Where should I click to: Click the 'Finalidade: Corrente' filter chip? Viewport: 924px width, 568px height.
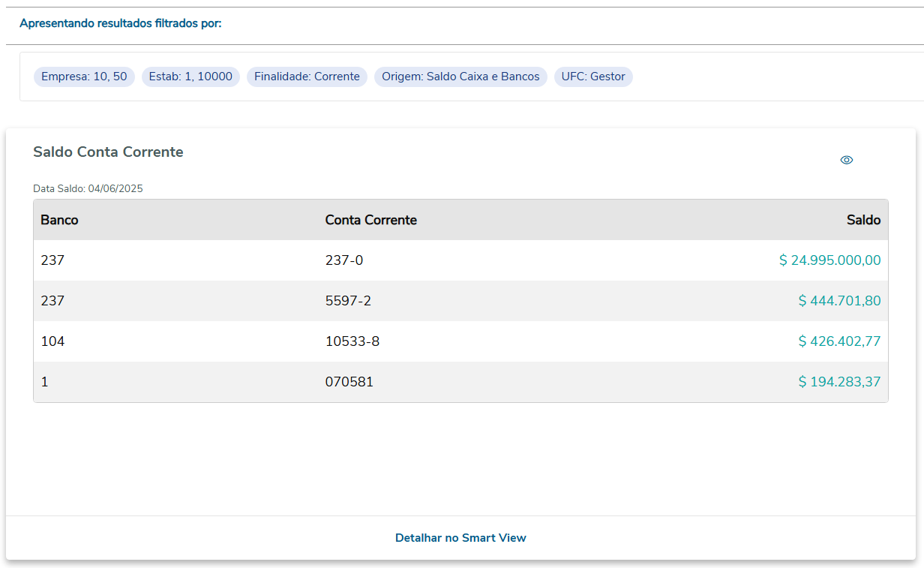click(x=307, y=77)
